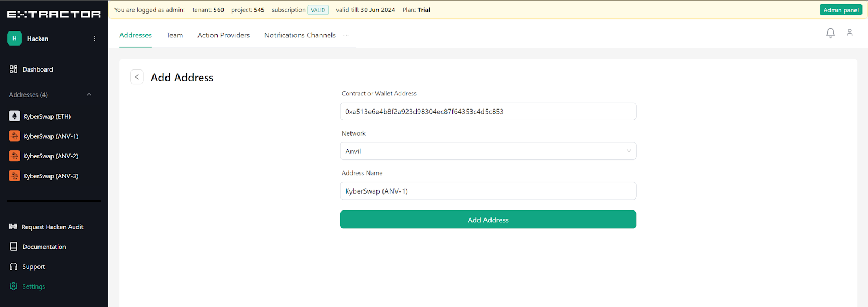Click the Documentation book icon
This screenshot has width=868, height=307.
point(14,246)
